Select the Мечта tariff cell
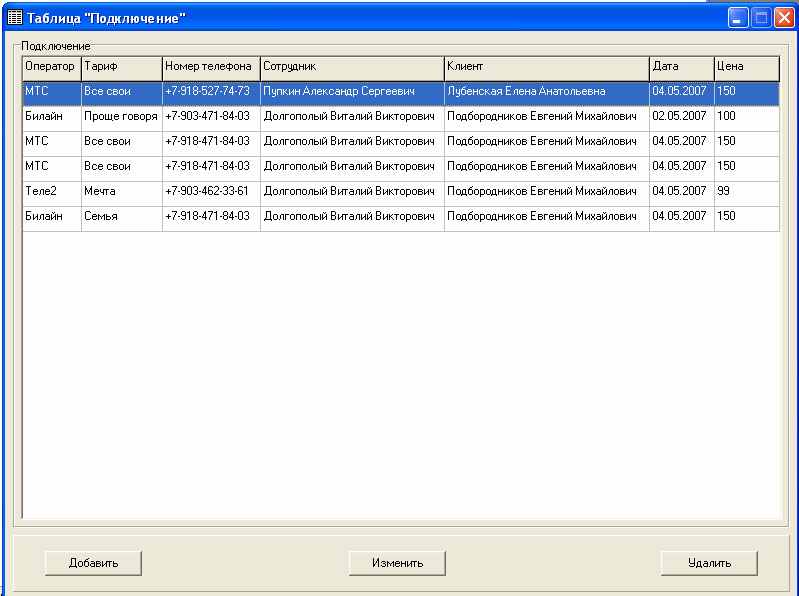The width and height of the screenshot is (799, 596). point(122,194)
